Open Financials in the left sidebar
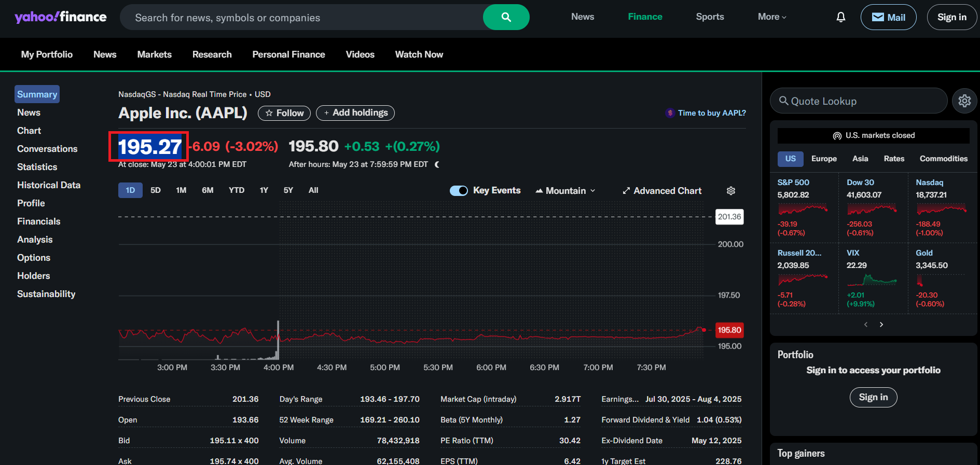Screen dimensions: 980x465 (x=38, y=221)
